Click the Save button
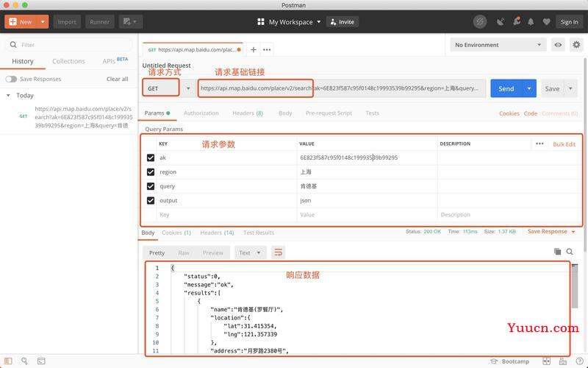Image resolution: width=588 pixels, height=368 pixels. tap(553, 88)
